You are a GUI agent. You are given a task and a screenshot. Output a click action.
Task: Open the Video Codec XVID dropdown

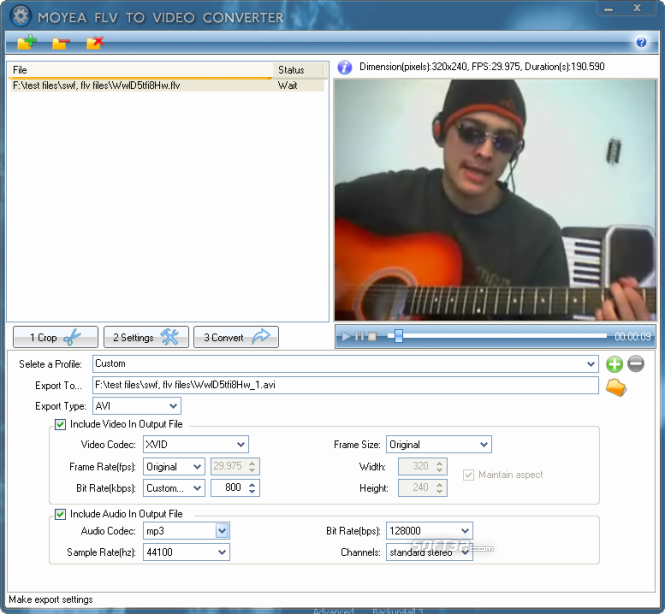(x=196, y=444)
